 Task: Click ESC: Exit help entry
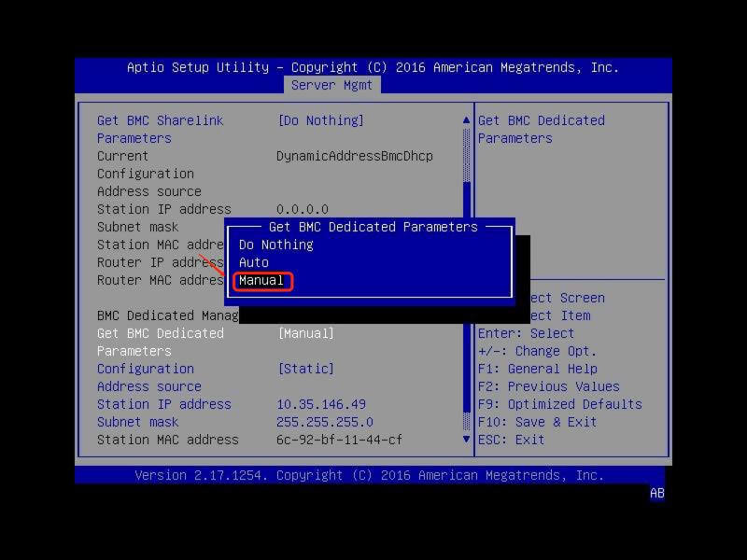[511, 440]
